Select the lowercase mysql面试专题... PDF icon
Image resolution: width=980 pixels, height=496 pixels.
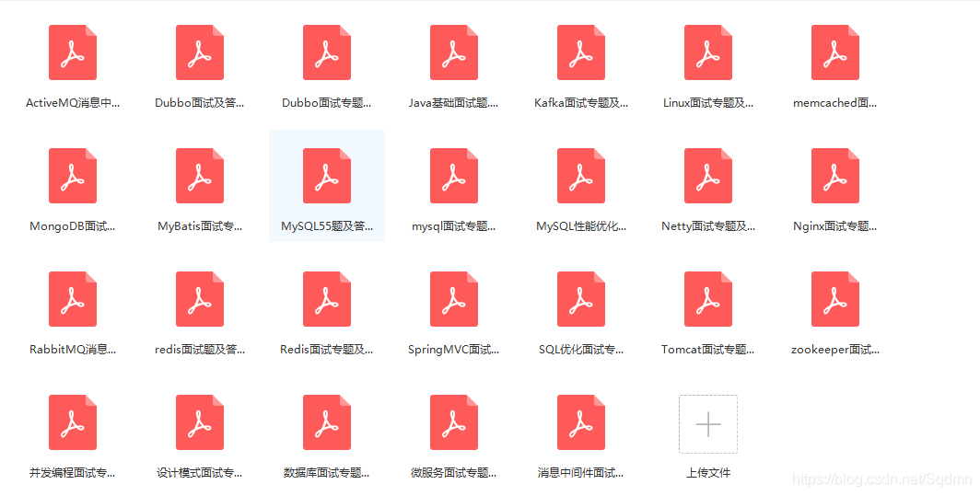click(x=454, y=176)
